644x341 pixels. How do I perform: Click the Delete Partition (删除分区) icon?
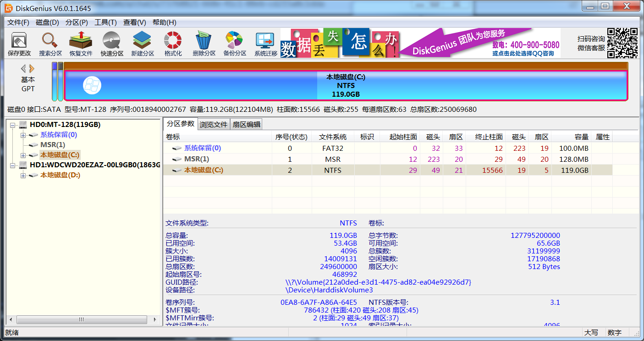[204, 44]
